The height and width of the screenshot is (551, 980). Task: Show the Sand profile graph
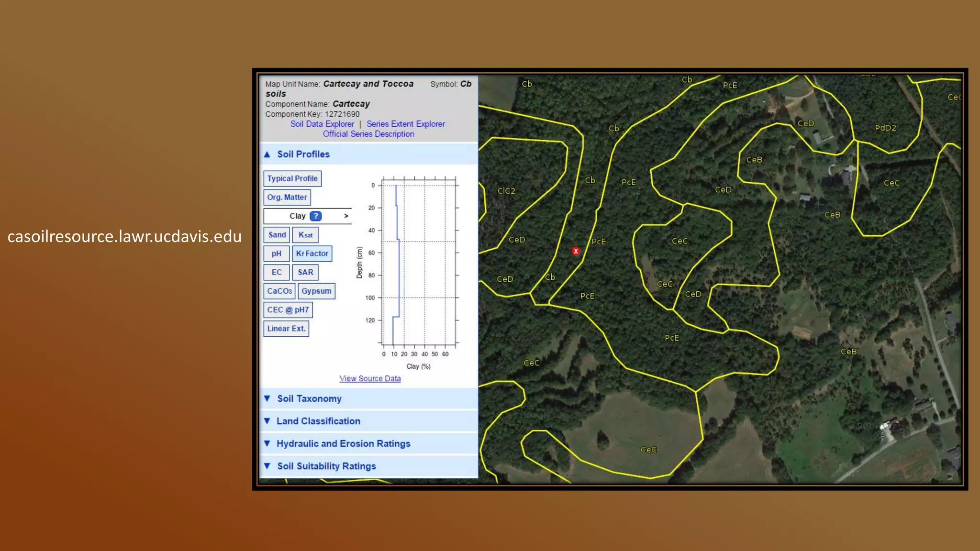coord(277,235)
